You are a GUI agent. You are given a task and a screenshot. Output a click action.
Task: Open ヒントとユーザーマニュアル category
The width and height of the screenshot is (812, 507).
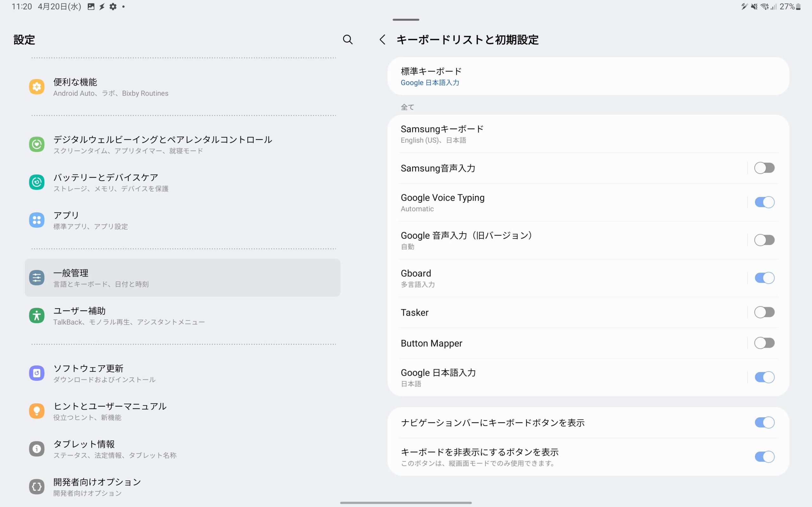(x=183, y=411)
